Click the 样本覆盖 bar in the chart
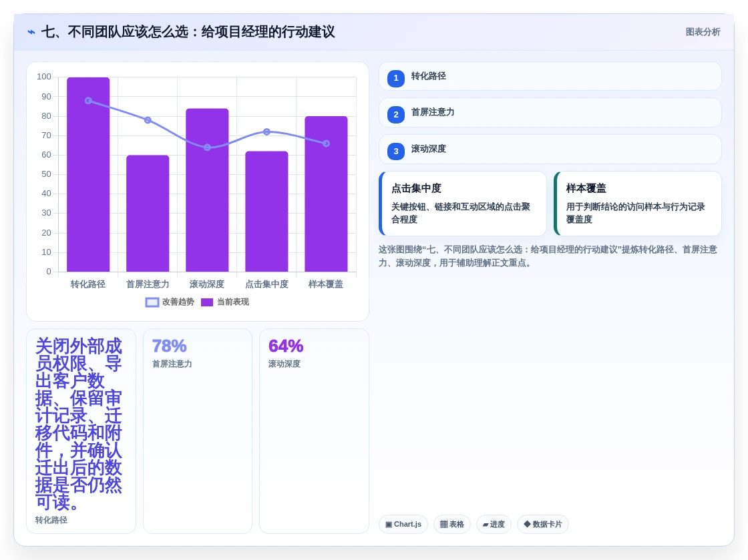748x560 pixels. click(x=327, y=194)
